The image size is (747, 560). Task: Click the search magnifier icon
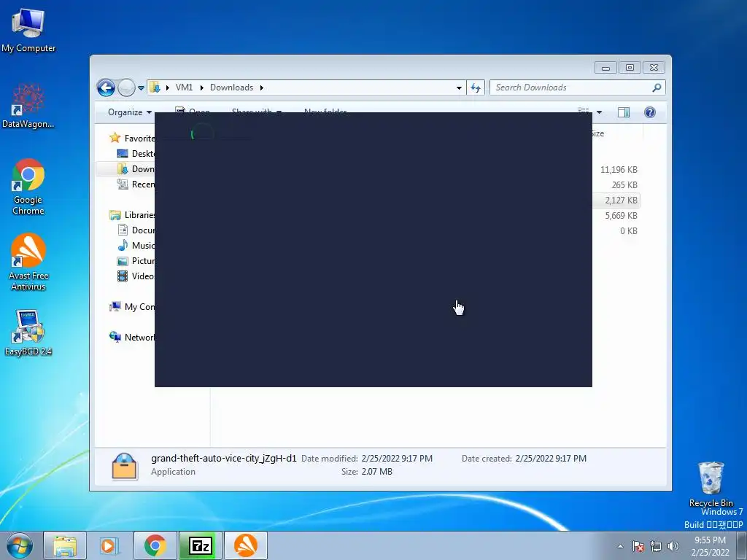pyautogui.click(x=657, y=87)
